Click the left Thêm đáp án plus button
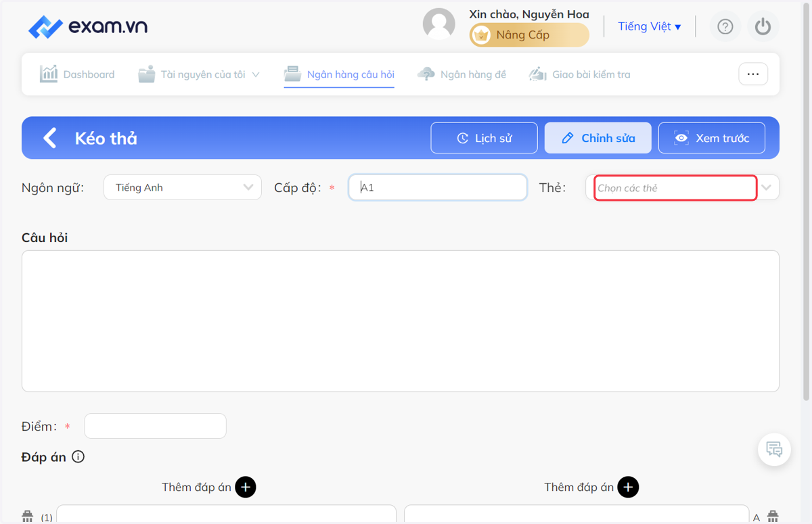 [x=246, y=487]
